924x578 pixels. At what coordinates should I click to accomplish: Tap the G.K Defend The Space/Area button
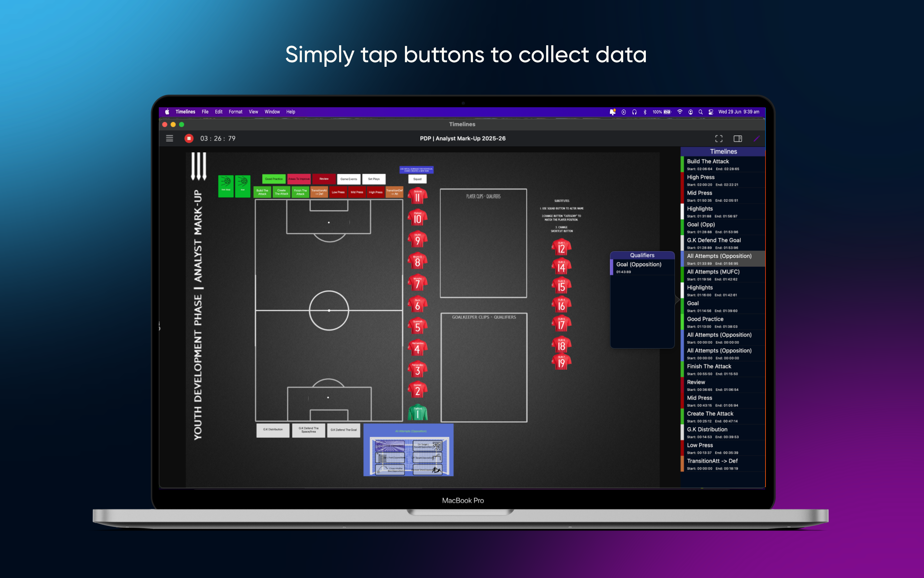click(x=309, y=430)
